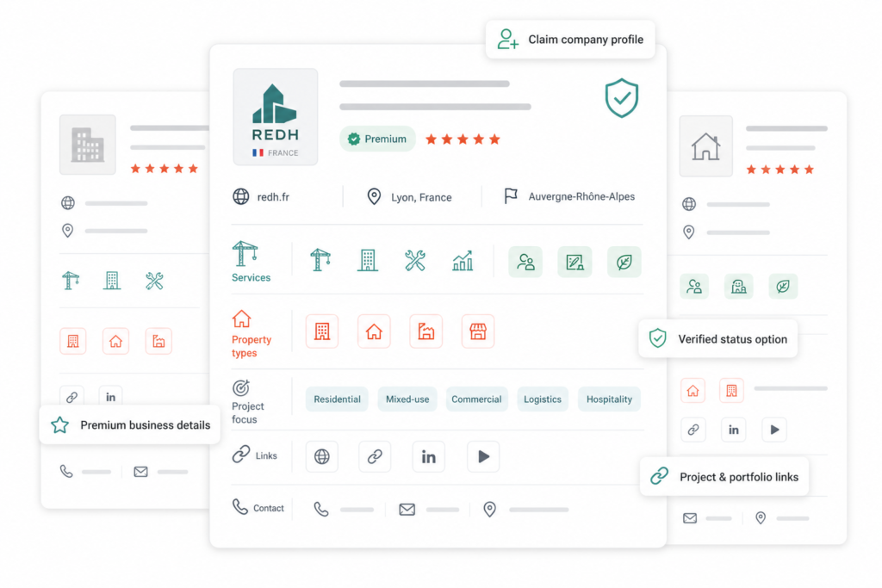
Task: Click the leaf icon on right card
Action: tap(783, 287)
